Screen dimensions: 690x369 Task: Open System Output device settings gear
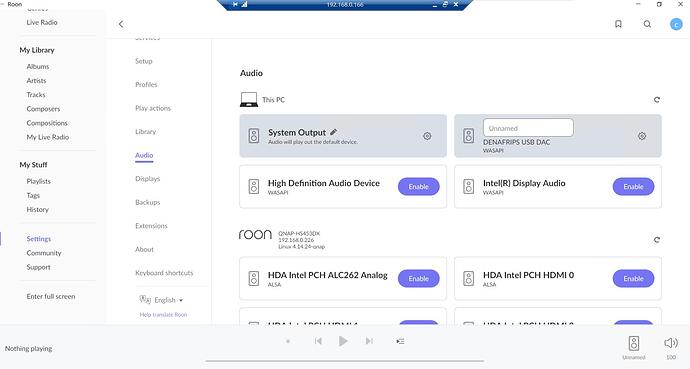pos(427,136)
